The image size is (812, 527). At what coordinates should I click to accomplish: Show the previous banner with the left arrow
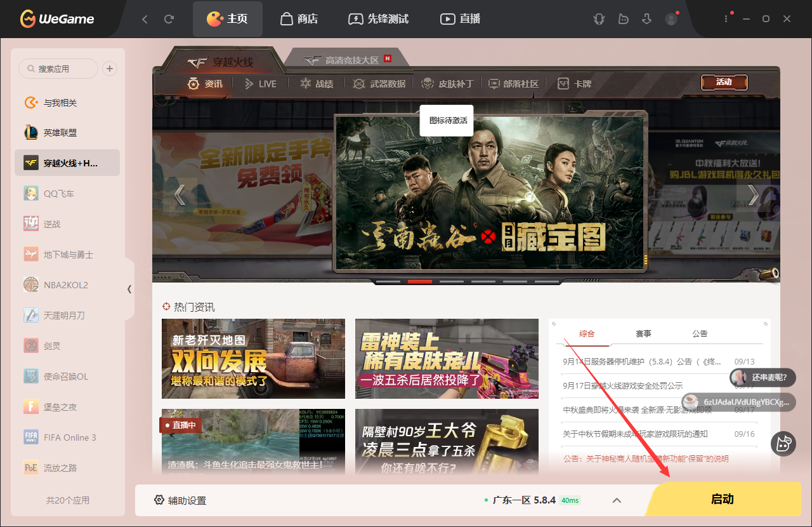pos(180,195)
